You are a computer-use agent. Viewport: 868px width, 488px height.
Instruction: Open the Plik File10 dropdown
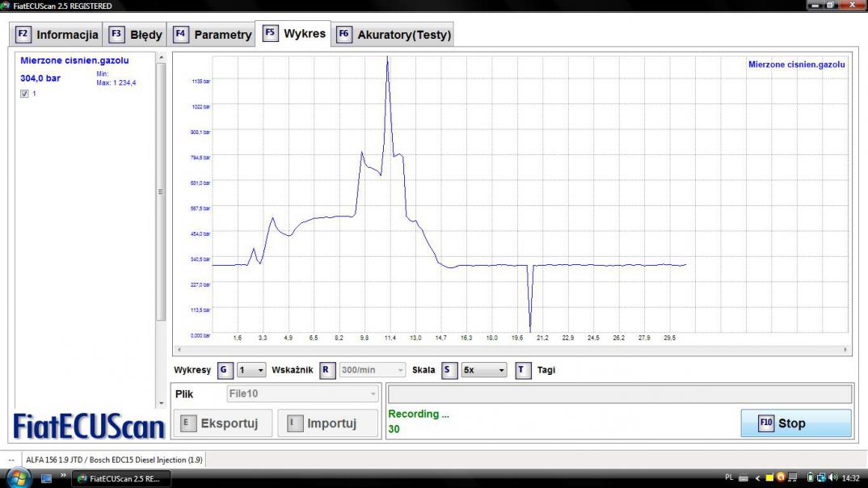click(303, 394)
